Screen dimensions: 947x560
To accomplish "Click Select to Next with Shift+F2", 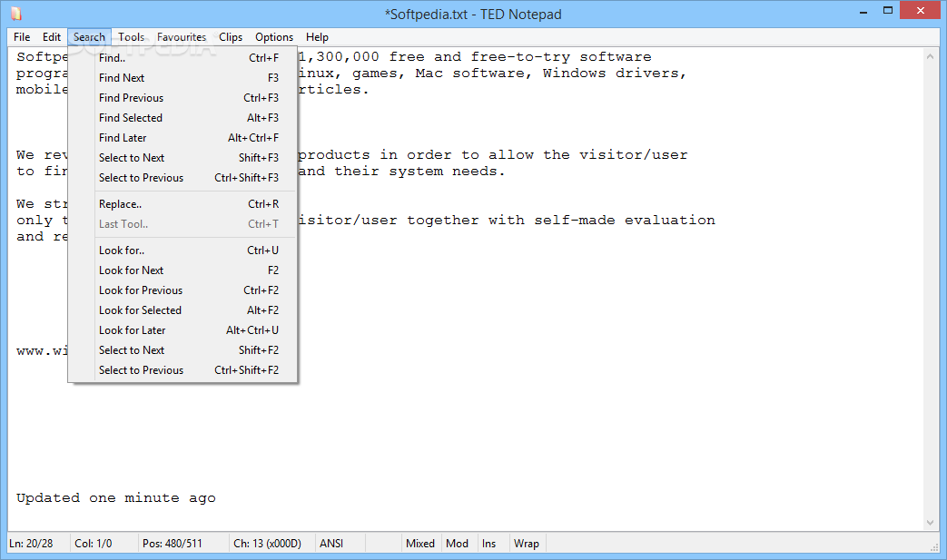I will pos(183,350).
